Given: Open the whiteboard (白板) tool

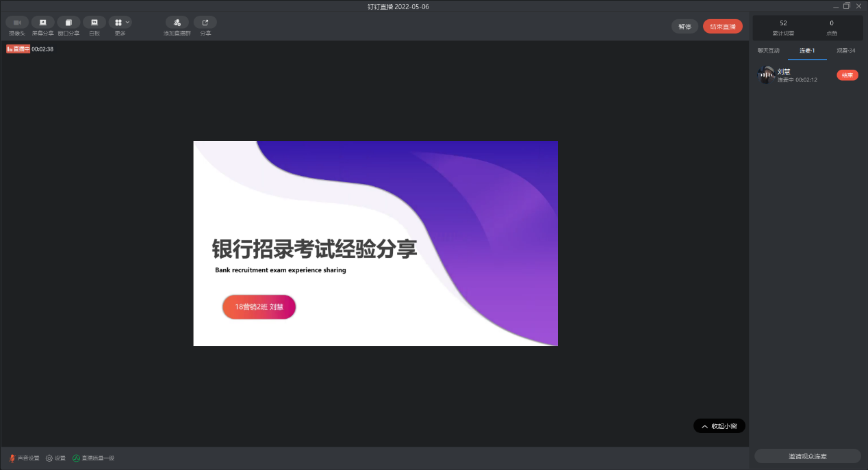Looking at the screenshot, I should tap(94, 23).
